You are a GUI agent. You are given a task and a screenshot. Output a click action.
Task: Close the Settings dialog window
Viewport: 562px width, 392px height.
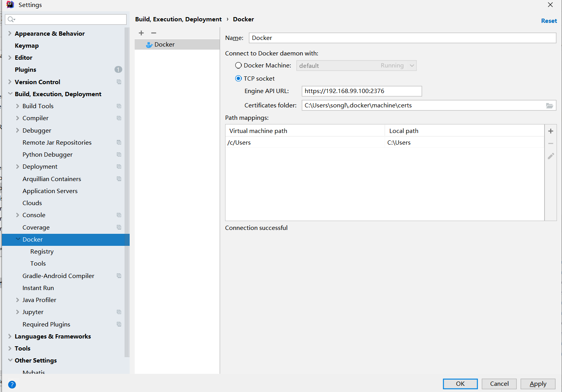point(550,5)
